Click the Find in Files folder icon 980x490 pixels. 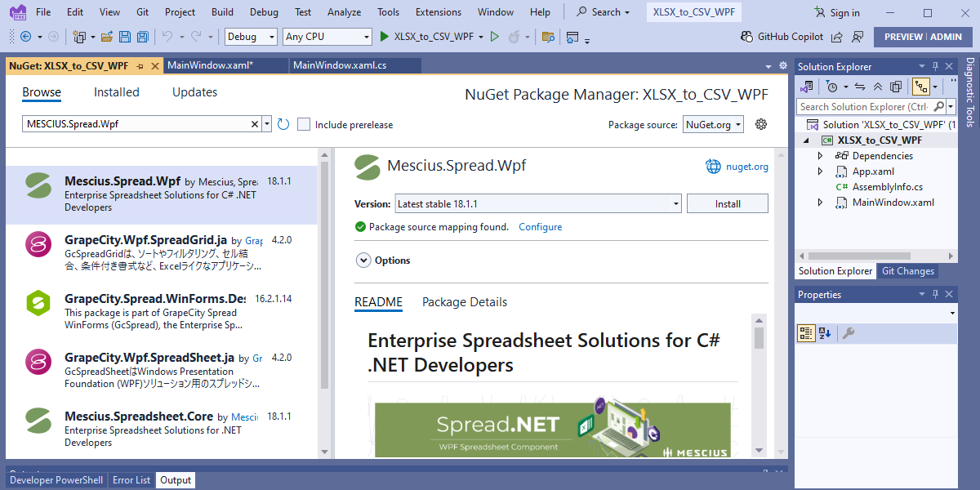[x=548, y=37]
